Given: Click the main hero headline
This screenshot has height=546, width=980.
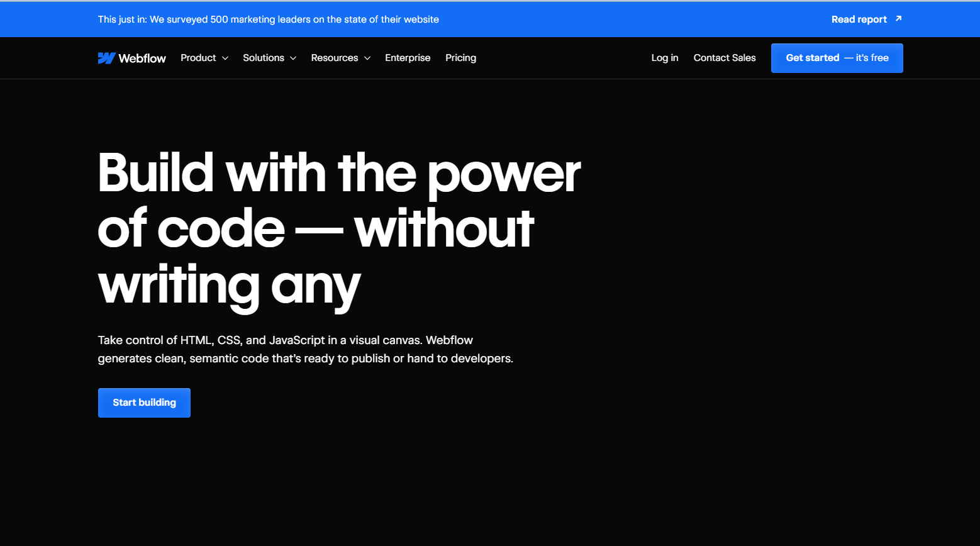Looking at the screenshot, I should pos(340,226).
